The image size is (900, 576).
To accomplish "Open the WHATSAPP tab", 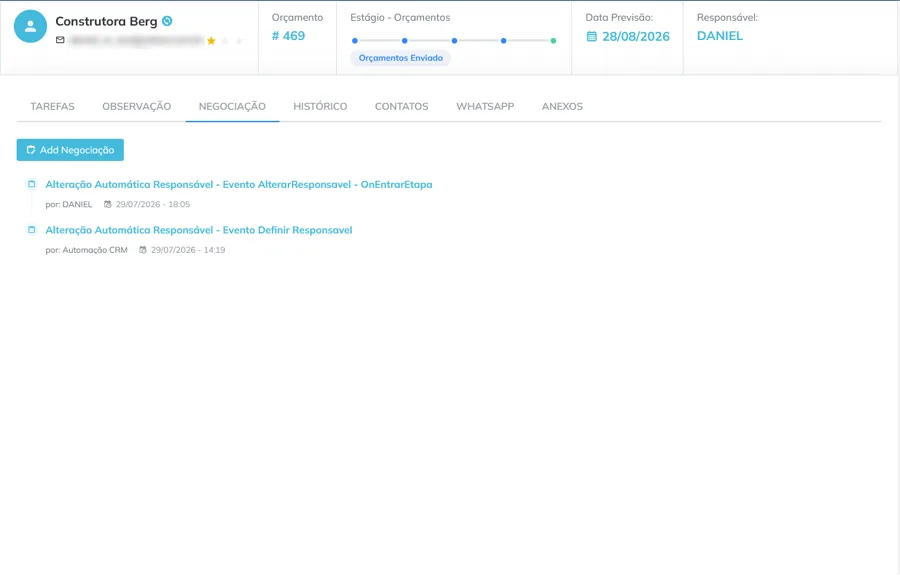I will [x=485, y=106].
